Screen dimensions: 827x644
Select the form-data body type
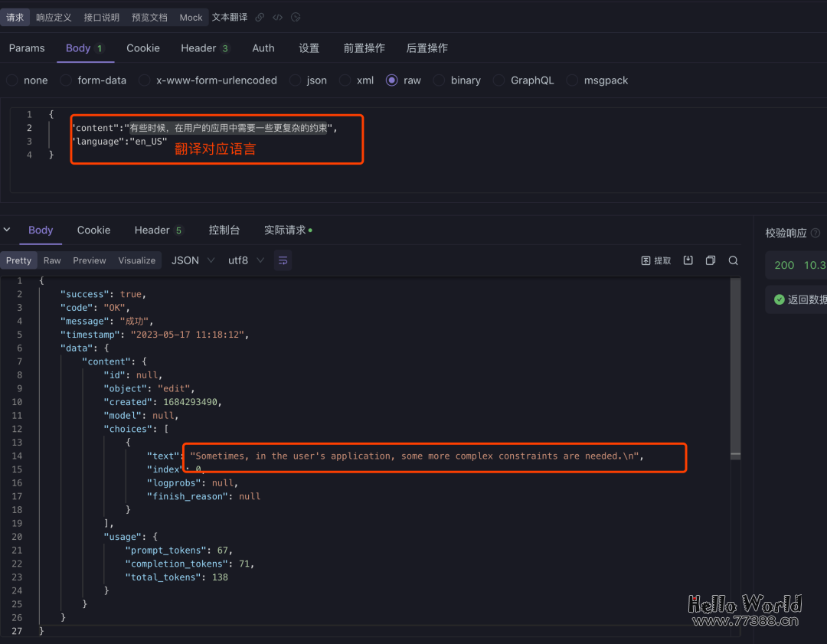pos(65,80)
